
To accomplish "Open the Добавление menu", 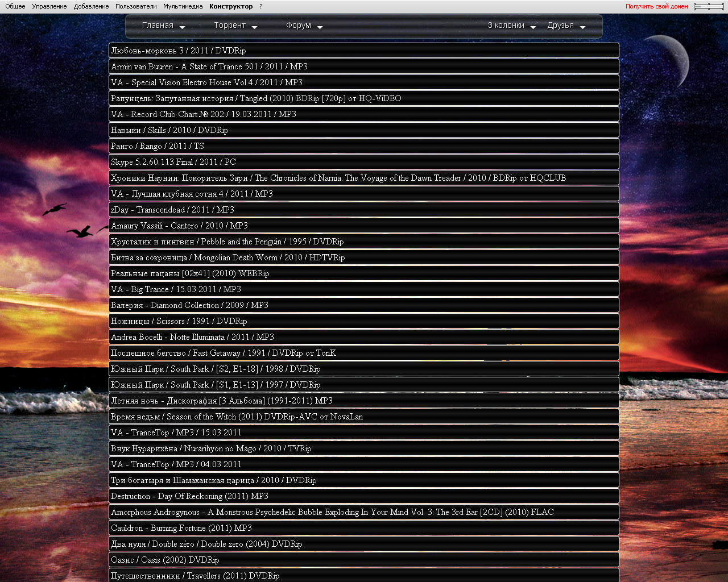I will (x=91, y=7).
